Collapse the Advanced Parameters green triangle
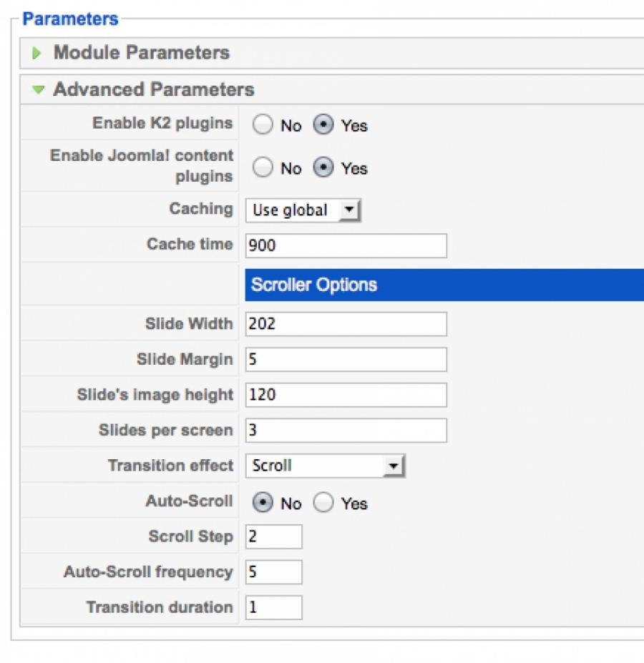The height and width of the screenshot is (663, 644). pos(38,89)
